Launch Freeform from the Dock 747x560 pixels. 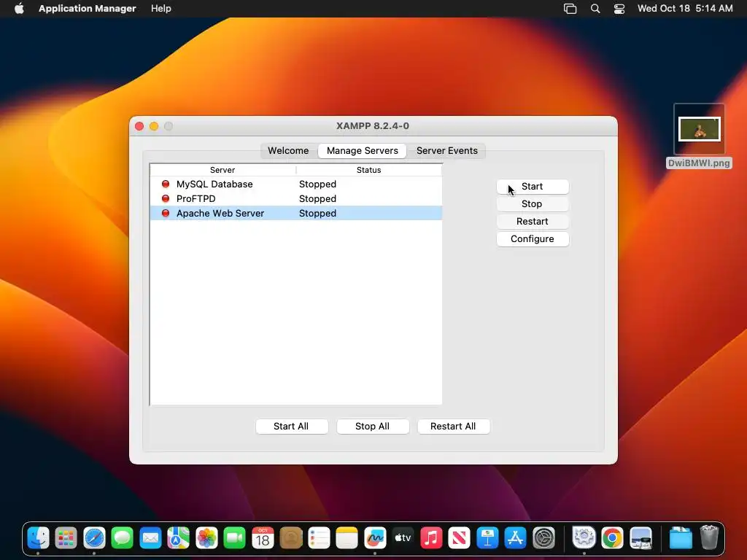tap(375, 538)
